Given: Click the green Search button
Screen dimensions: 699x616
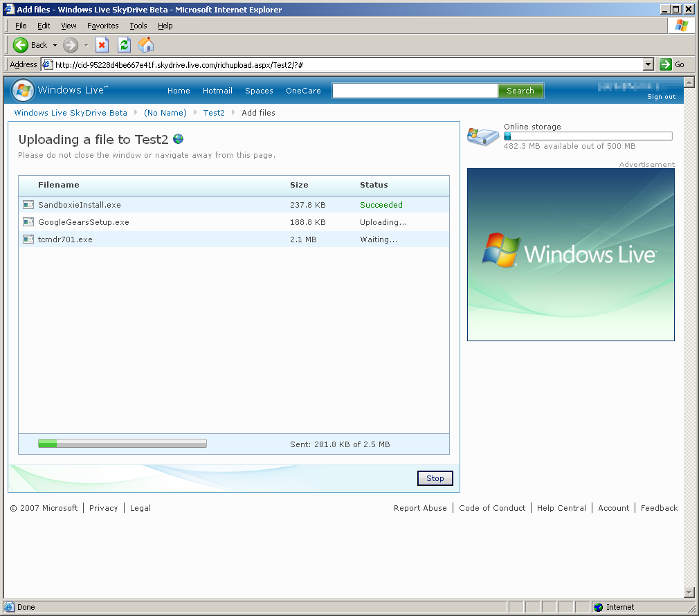Looking at the screenshot, I should (x=520, y=91).
